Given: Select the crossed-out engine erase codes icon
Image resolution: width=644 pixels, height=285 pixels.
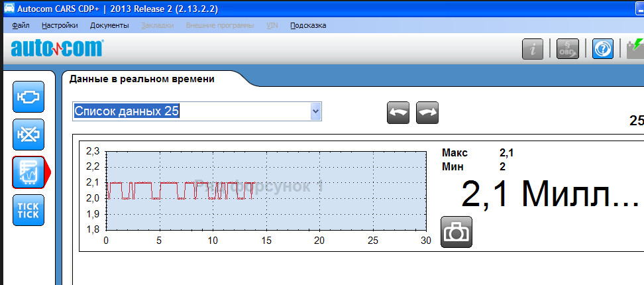Looking at the screenshot, I should (x=28, y=135).
